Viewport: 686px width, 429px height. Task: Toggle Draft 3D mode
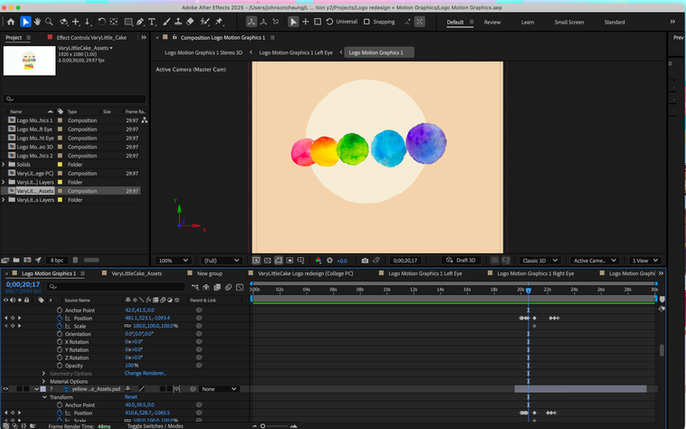click(x=461, y=260)
